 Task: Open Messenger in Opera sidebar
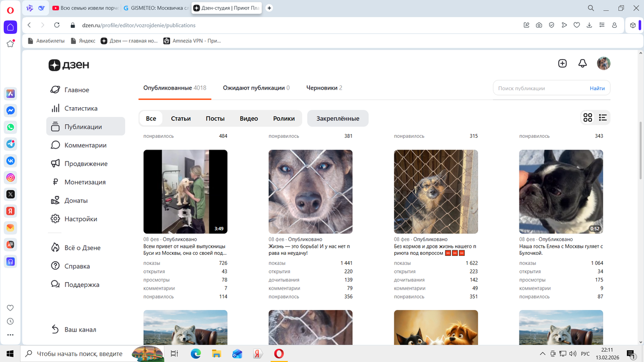[10, 110]
